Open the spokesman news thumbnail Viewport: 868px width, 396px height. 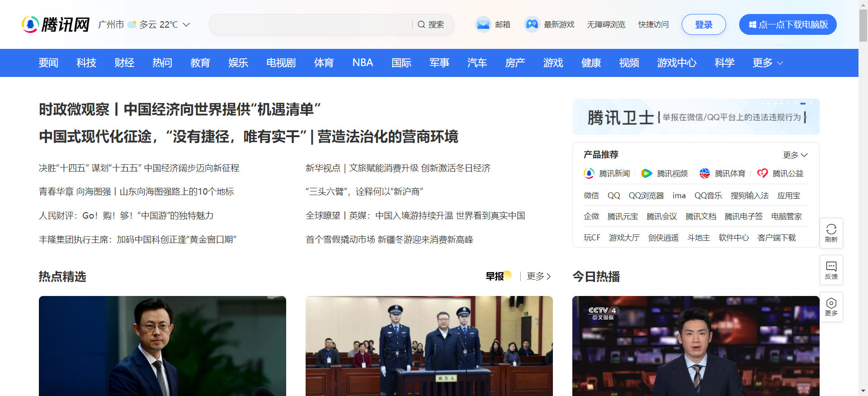162,346
